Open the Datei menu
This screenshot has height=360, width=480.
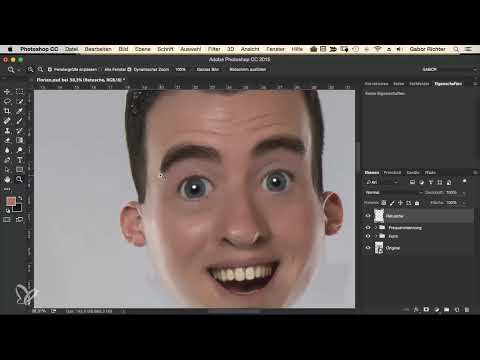(71, 49)
